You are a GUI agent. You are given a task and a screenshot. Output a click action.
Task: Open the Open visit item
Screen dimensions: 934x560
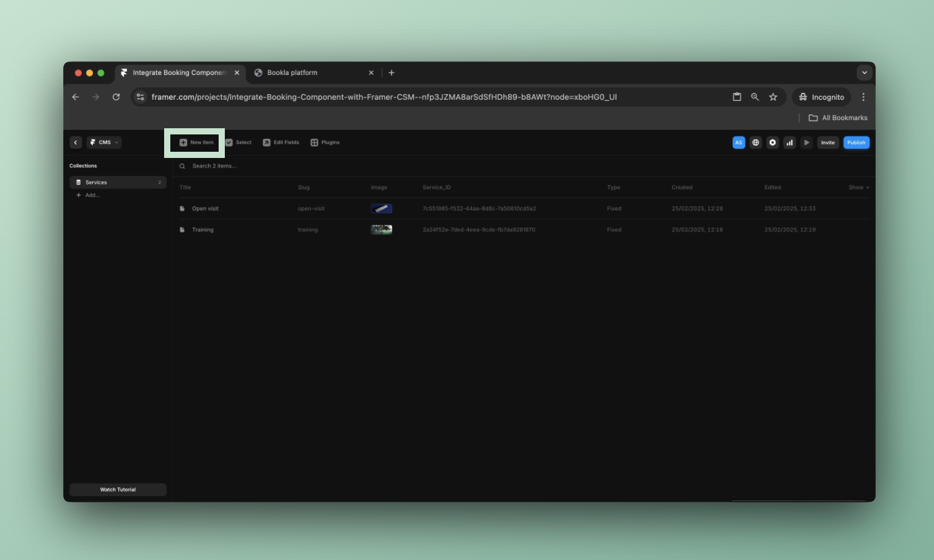pyautogui.click(x=205, y=209)
